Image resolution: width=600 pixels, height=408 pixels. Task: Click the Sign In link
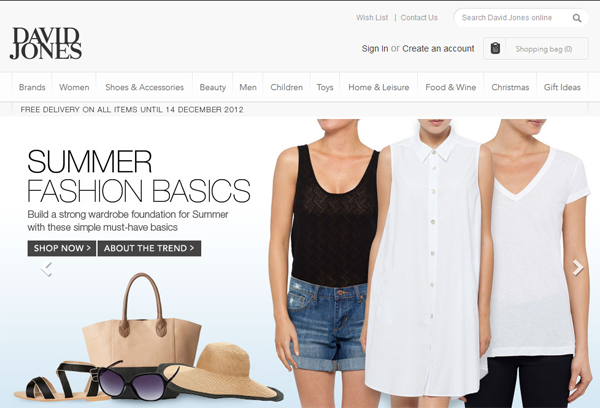click(375, 49)
